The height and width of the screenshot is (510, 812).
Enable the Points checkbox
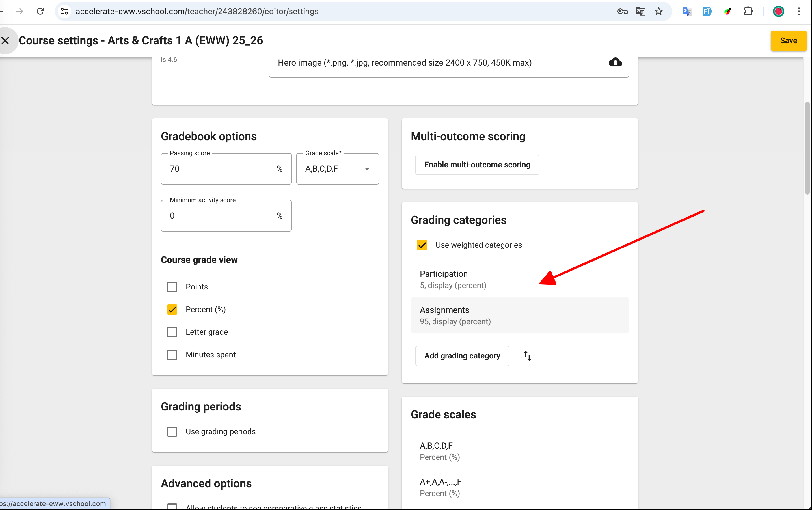click(172, 287)
